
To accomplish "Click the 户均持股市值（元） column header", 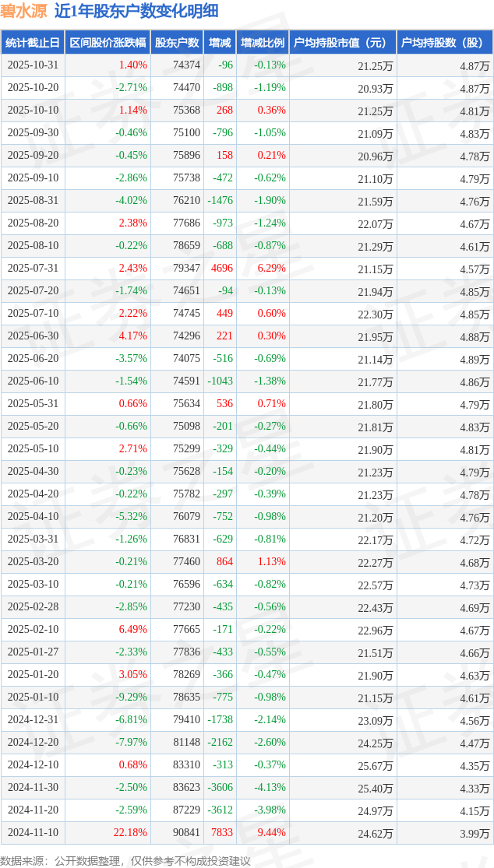I will pos(342,43).
